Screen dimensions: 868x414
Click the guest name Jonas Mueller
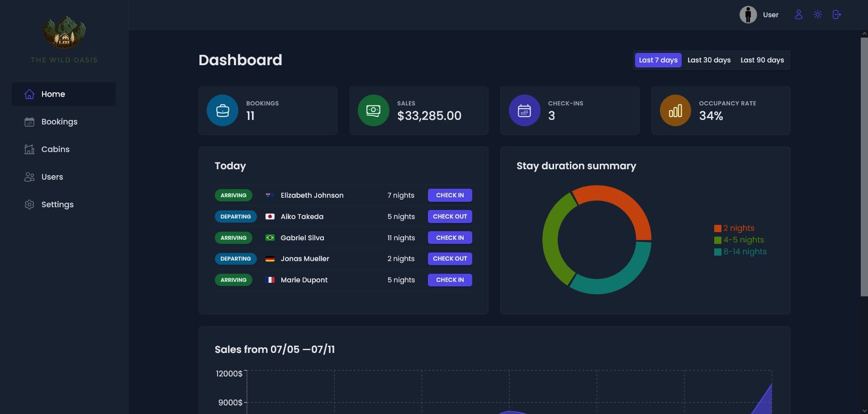(x=305, y=259)
